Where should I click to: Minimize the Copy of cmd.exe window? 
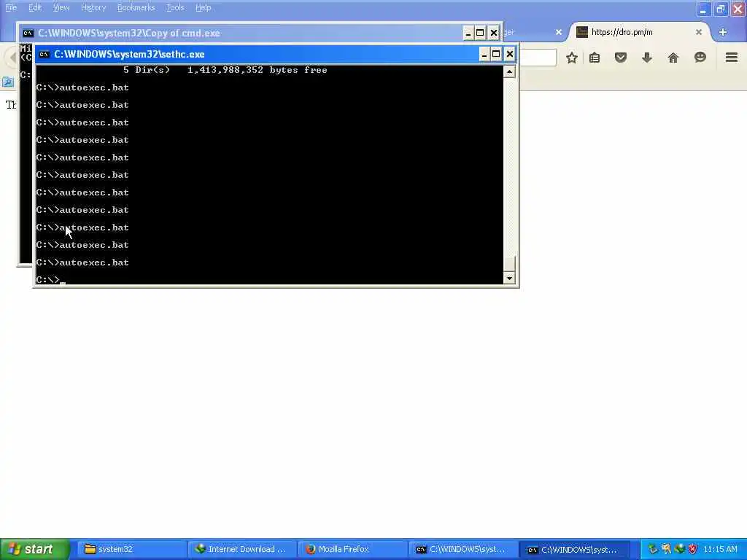[468, 33]
